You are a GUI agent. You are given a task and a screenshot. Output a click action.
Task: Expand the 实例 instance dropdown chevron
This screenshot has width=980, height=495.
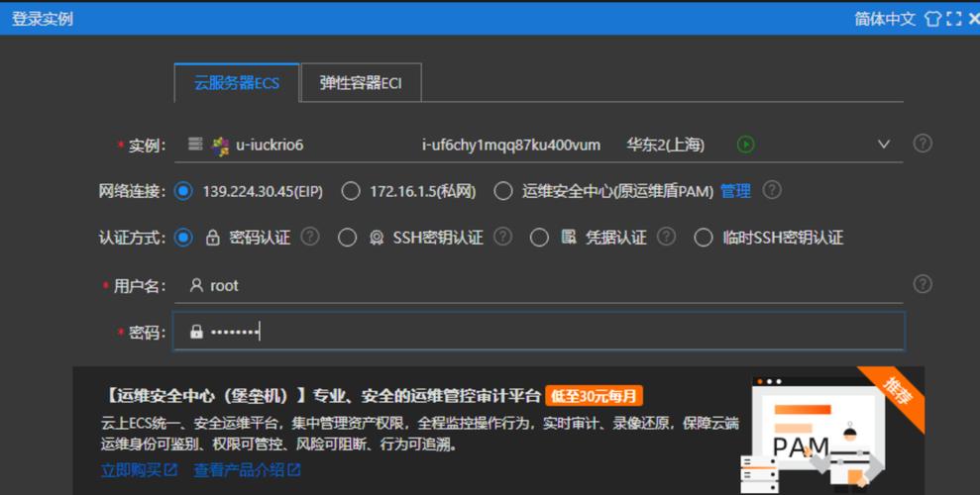[883, 145]
